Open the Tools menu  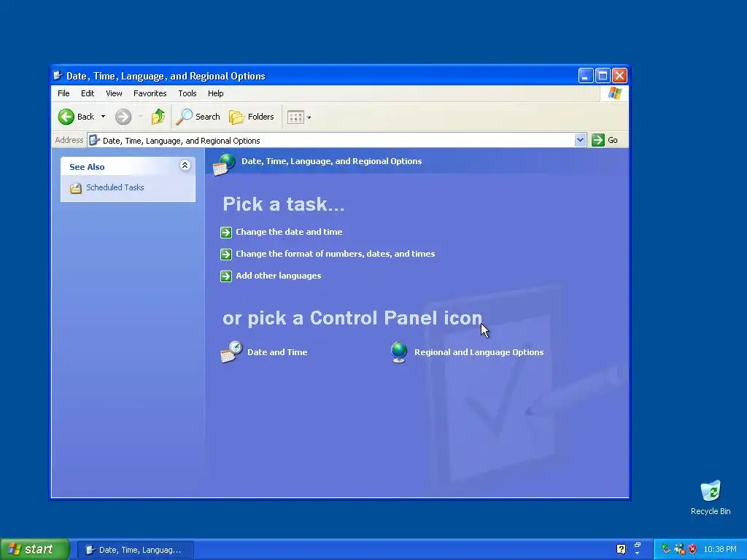[x=187, y=93]
